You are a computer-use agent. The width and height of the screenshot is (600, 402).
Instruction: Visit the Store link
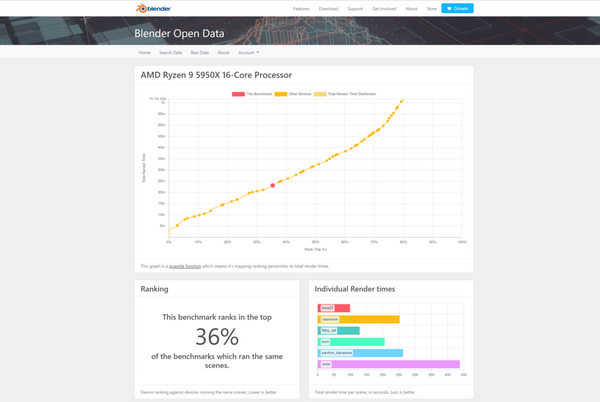click(431, 8)
